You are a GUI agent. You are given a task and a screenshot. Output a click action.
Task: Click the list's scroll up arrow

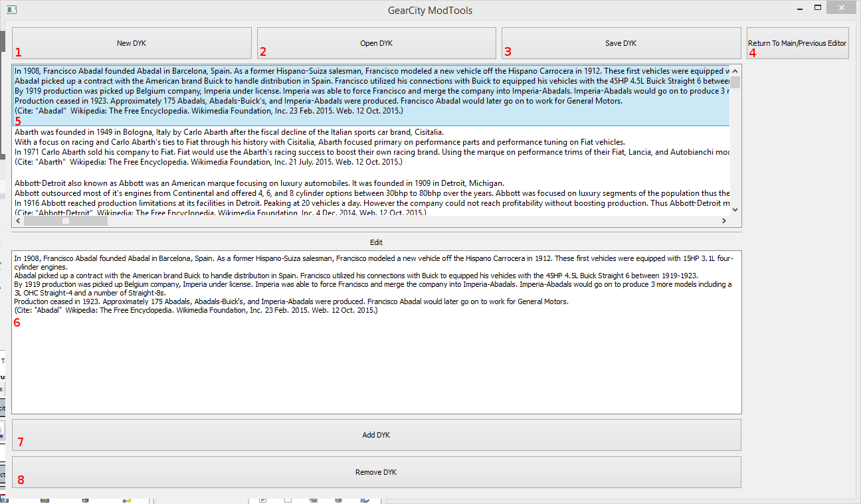coord(735,70)
